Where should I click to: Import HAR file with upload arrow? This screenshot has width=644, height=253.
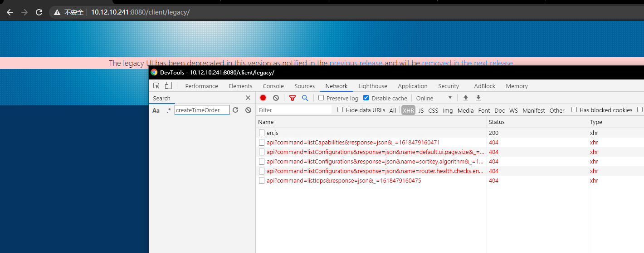click(465, 98)
